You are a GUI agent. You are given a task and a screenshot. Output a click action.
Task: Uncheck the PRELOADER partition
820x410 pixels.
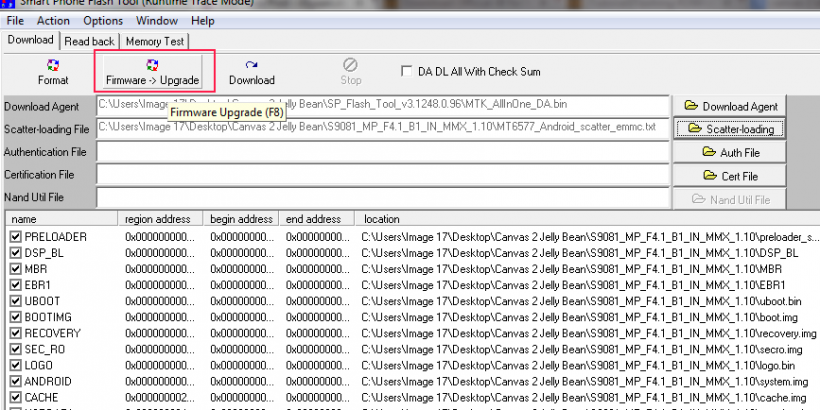(15, 237)
